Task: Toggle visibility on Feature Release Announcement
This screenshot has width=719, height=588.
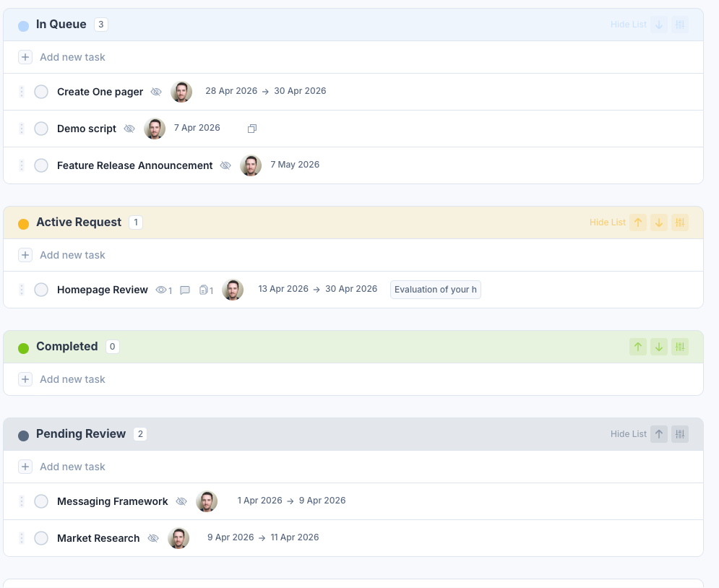Action: click(225, 165)
